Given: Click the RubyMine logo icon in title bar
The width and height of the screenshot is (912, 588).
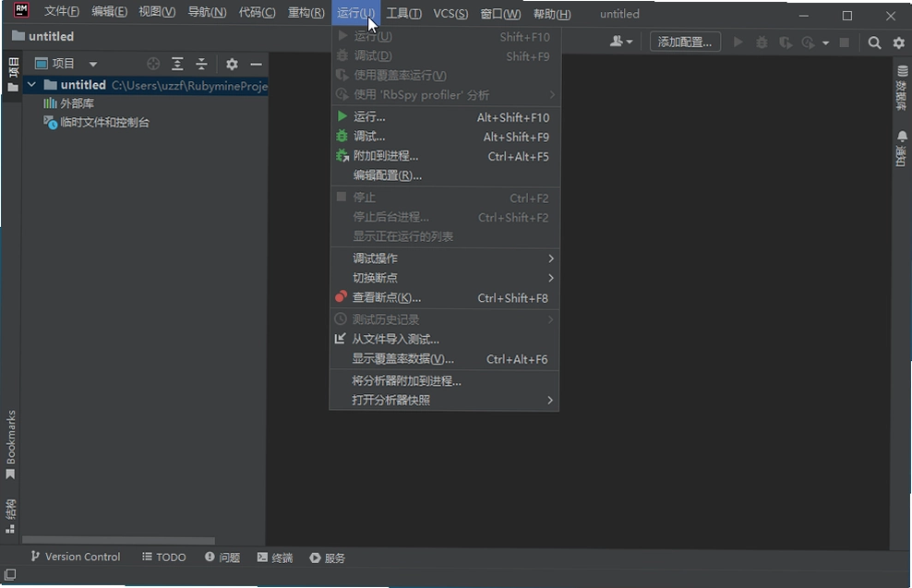Looking at the screenshot, I should pos(21,11).
